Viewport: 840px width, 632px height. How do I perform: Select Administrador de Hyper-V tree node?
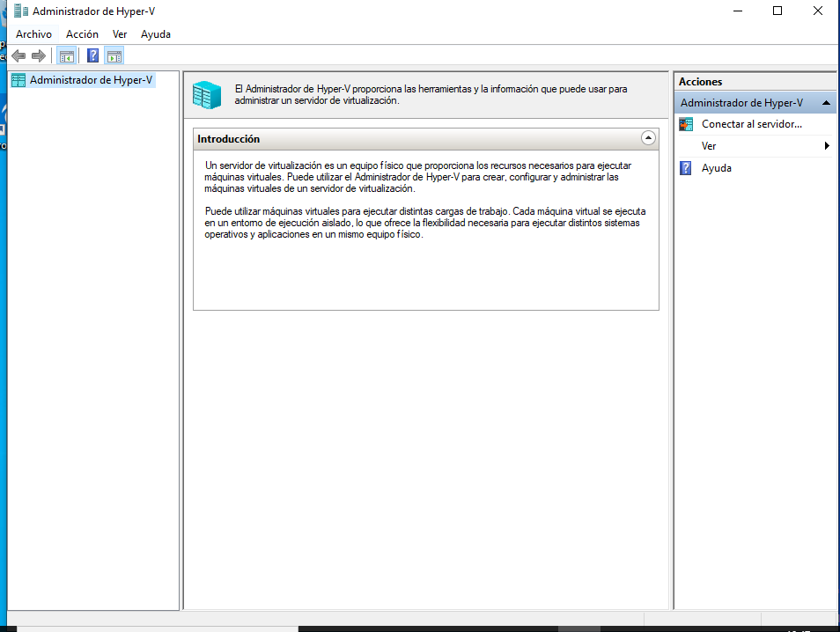coord(91,80)
